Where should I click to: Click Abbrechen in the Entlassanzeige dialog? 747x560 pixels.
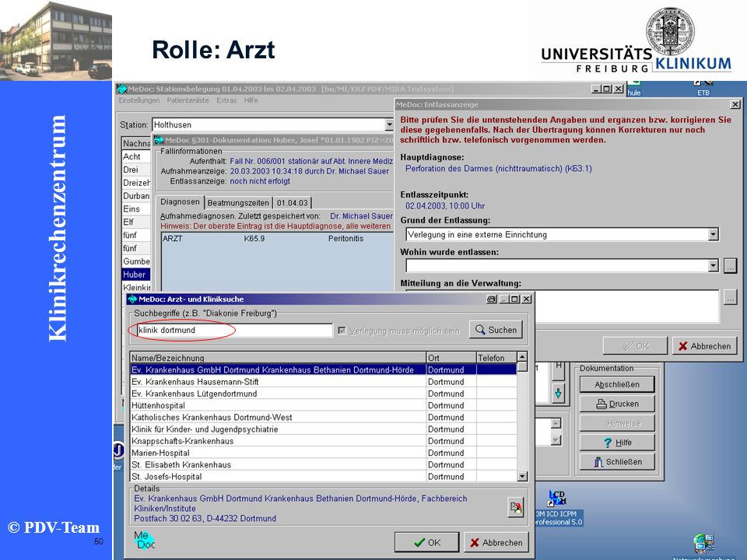coord(704,346)
